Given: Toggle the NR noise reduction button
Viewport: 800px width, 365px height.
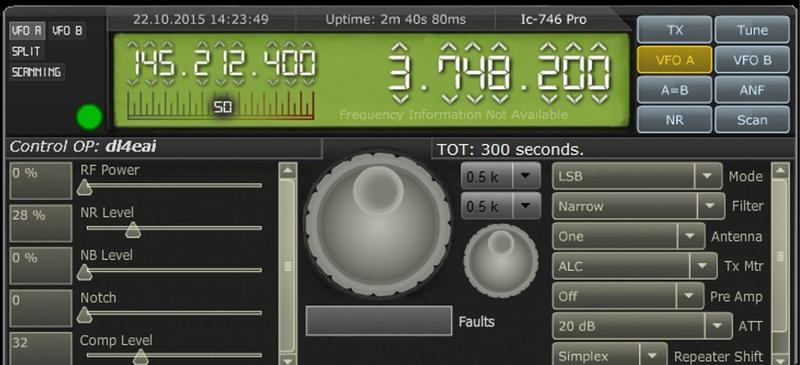Looking at the screenshot, I should [674, 120].
